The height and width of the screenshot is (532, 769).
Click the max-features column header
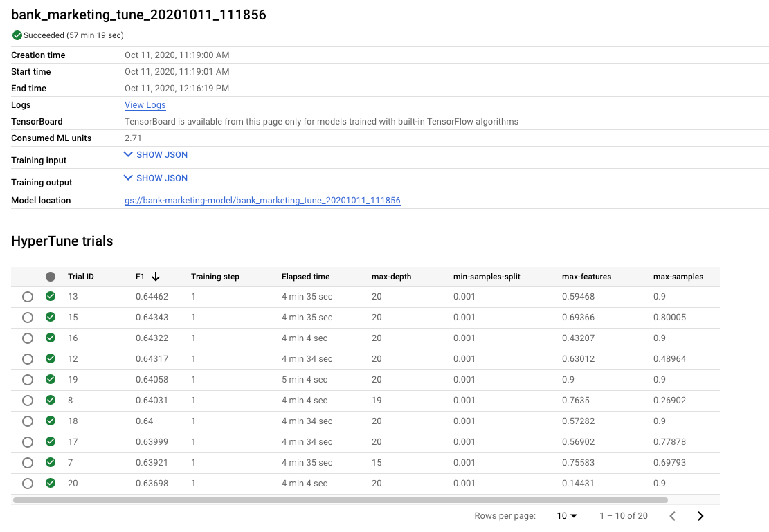click(586, 277)
